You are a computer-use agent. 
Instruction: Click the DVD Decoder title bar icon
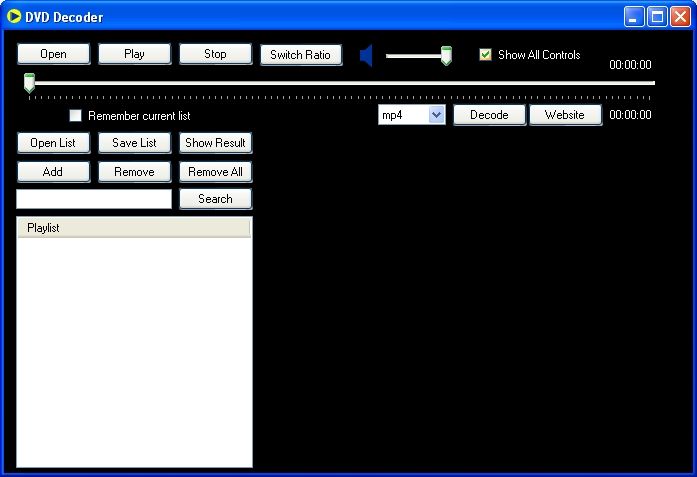(x=14, y=16)
